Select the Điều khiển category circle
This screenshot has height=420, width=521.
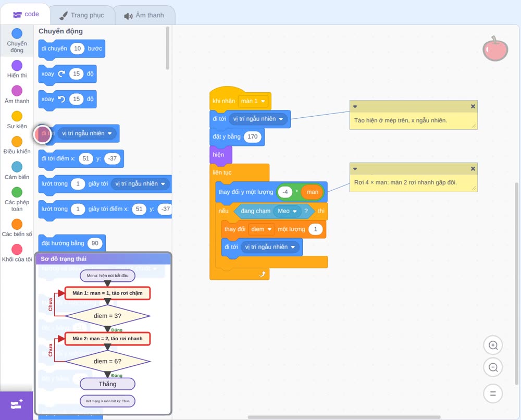[17, 141]
